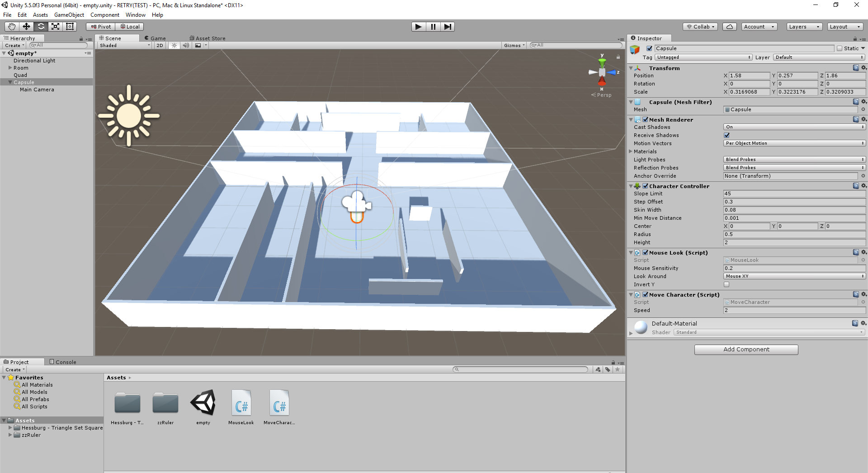Select the Scale tool
This screenshot has height=473, width=868.
tap(55, 27)
